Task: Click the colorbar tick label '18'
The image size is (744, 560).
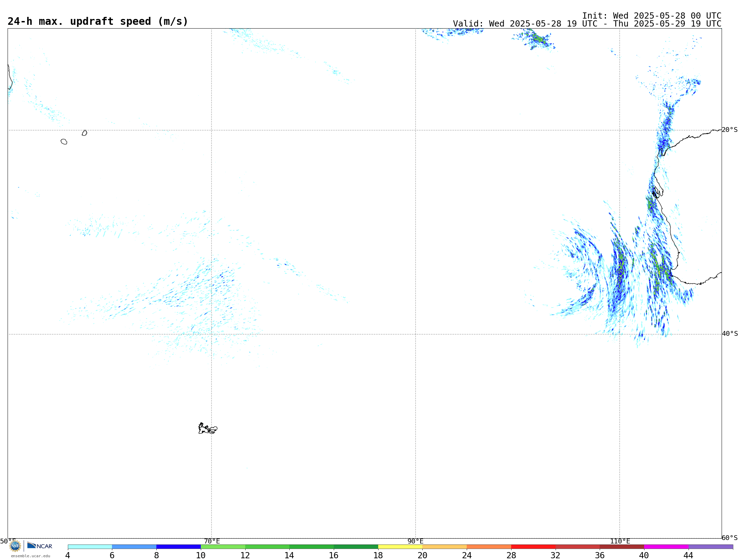Action: coord(378,556)
